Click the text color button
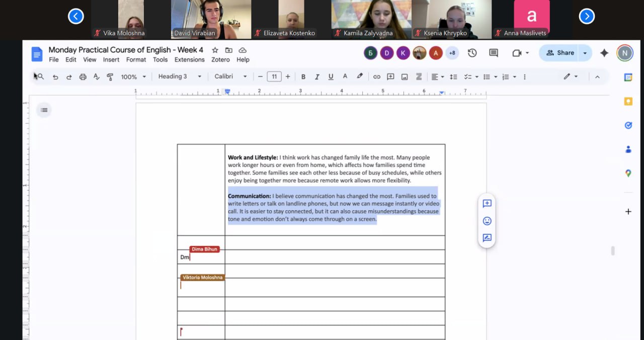644x340 pixels. coord(345,77)
